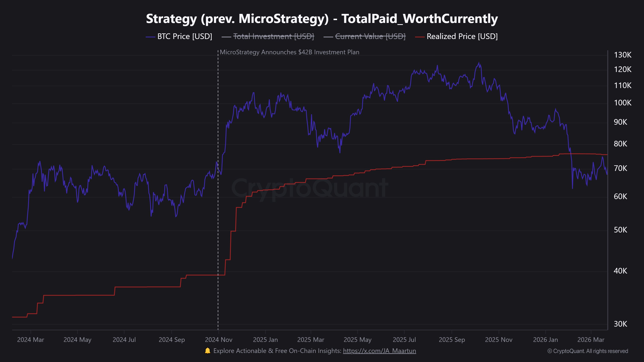Click the 2025 Nov x-axis label
644x362 pixels.
[x=499, y=340]
